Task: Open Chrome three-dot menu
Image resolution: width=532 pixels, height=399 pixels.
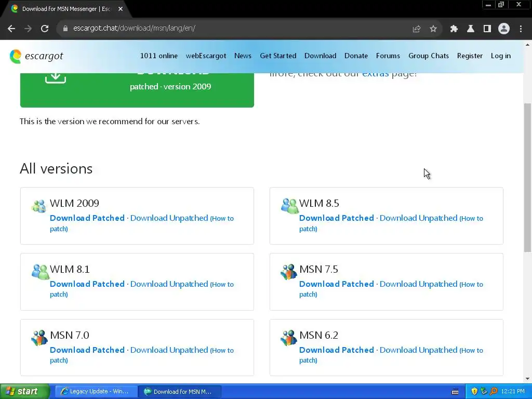Action: [x=521, y=29]
